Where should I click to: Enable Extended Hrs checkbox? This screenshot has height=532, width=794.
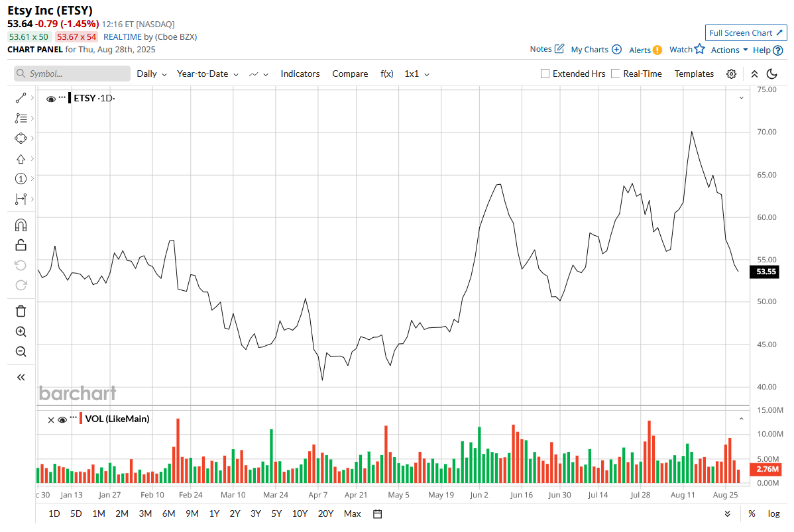[x=545, y=74]
